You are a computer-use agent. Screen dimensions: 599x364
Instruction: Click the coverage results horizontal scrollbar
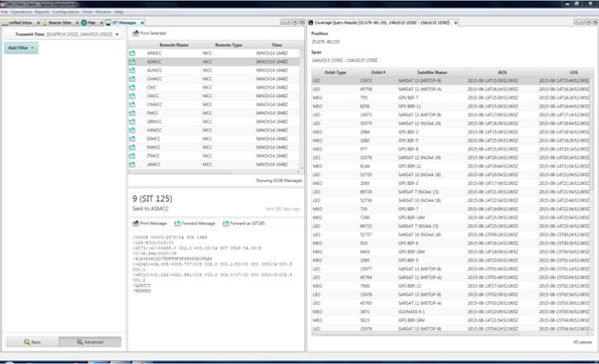(x=451, y=334)
